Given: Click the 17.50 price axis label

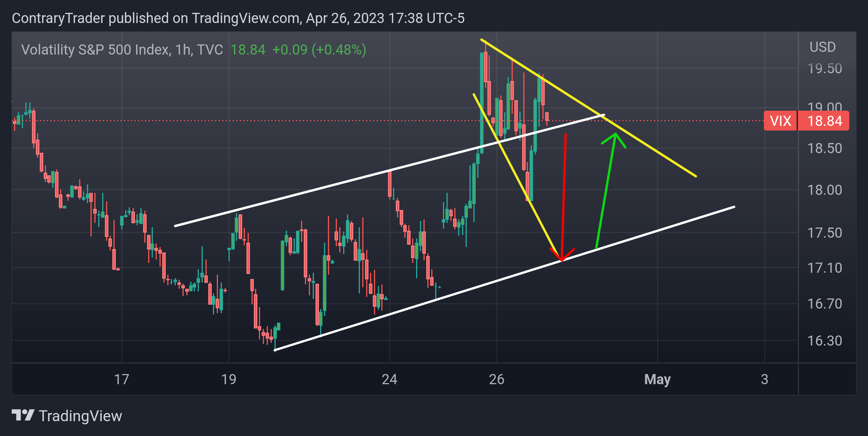Looking at the screenshot, I should (825, 233).
